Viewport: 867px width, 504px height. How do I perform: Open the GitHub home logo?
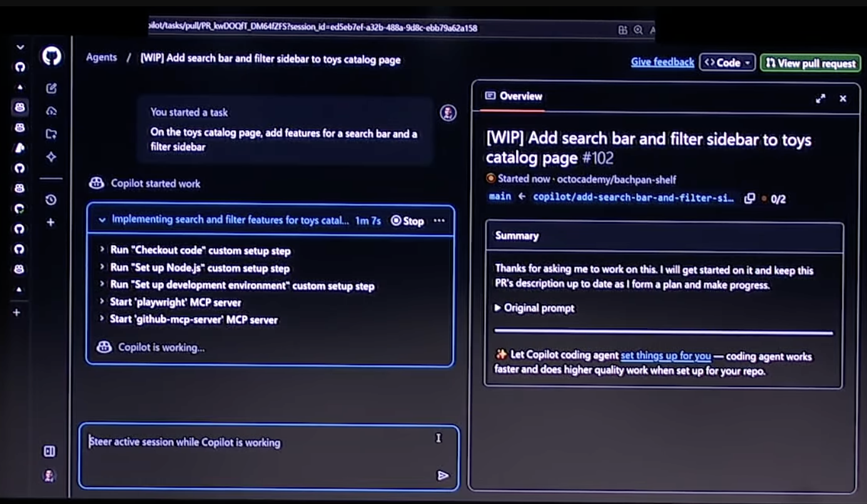(x=52, y=57)
